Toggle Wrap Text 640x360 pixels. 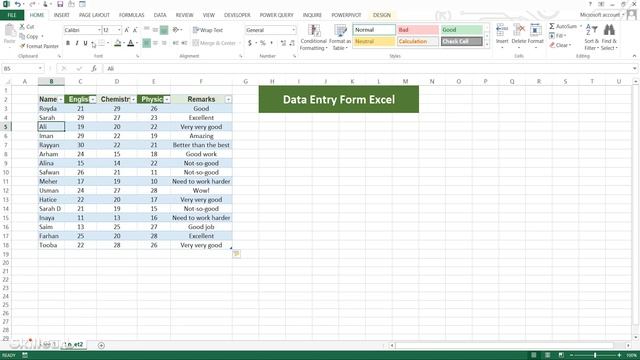click(208, 30)
